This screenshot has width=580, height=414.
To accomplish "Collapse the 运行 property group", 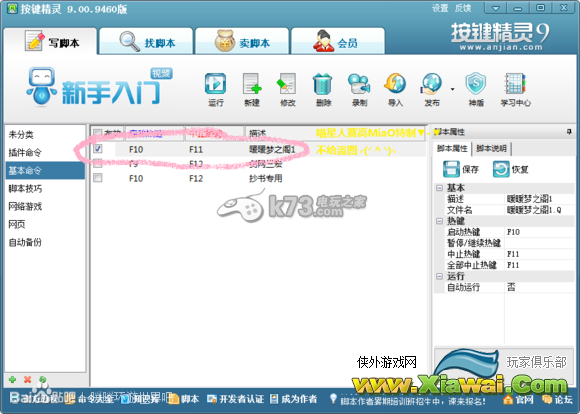I will click(x=439, y=276).
